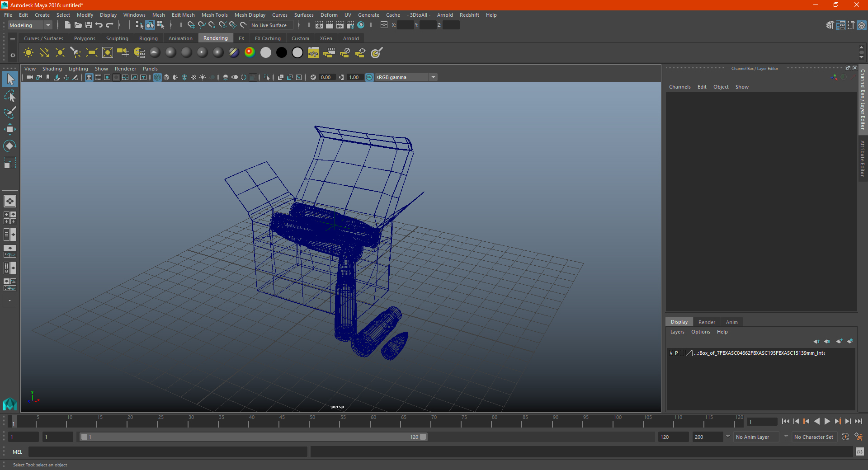Open the shelf tab list menu button
The image size is (868, 470).
[13, 39]
